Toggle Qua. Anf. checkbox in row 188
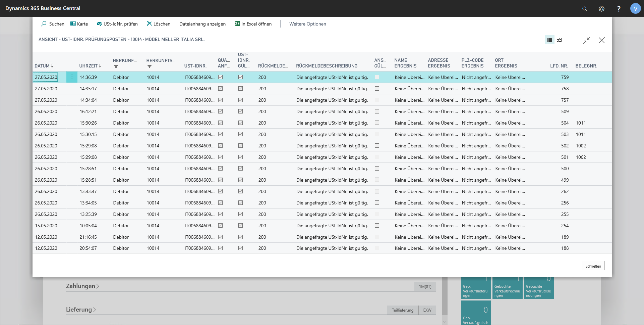The height and width of the screenshot is (325, 644). pos(221,248)
